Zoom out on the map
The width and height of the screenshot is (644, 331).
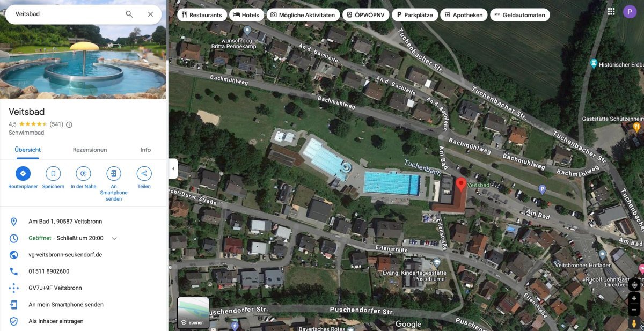coord(634,310)
